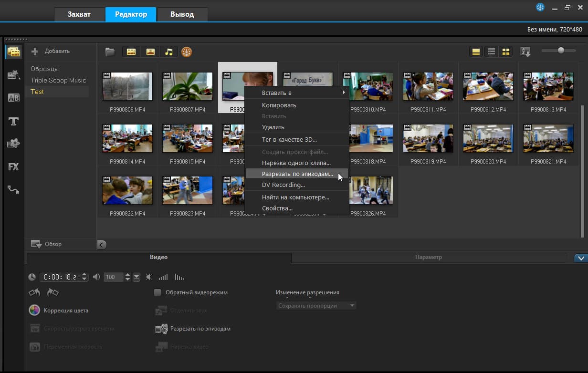Select the P9900826.MP4 thumbnail
588x373 pixels.
point(371,190)
